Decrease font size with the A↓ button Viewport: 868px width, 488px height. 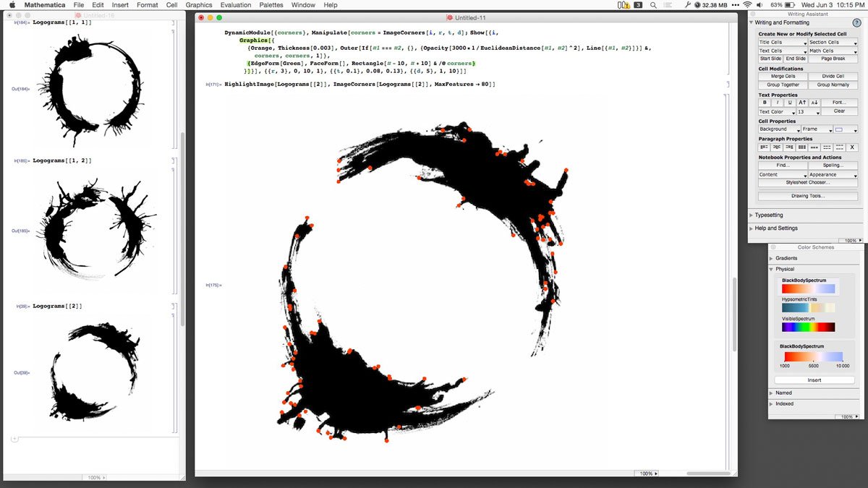814,103
